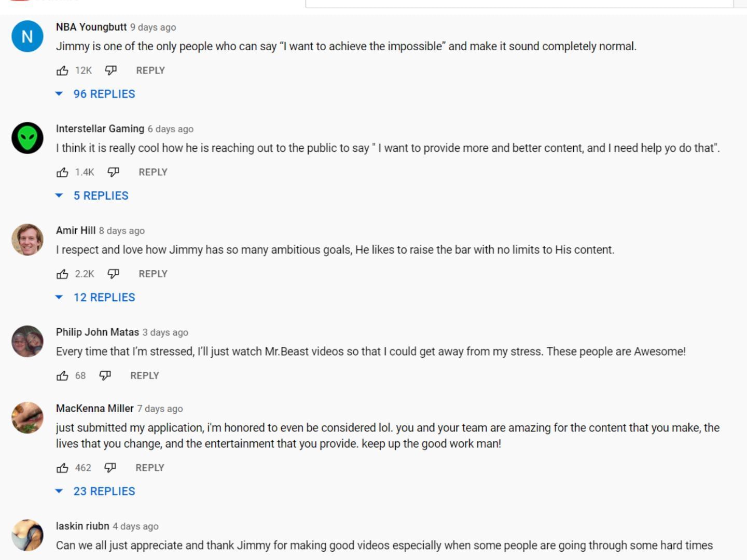Dislike Philip John Matas's comment

point(105,375)
